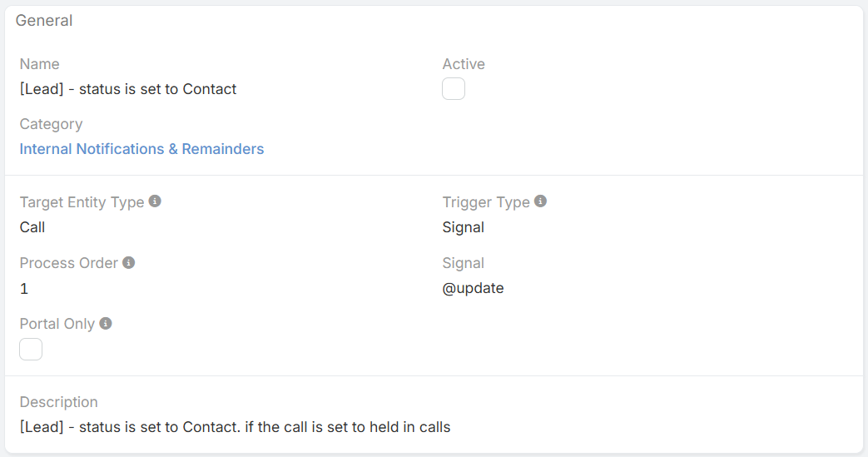Click the Name field label

click(39, 64)
